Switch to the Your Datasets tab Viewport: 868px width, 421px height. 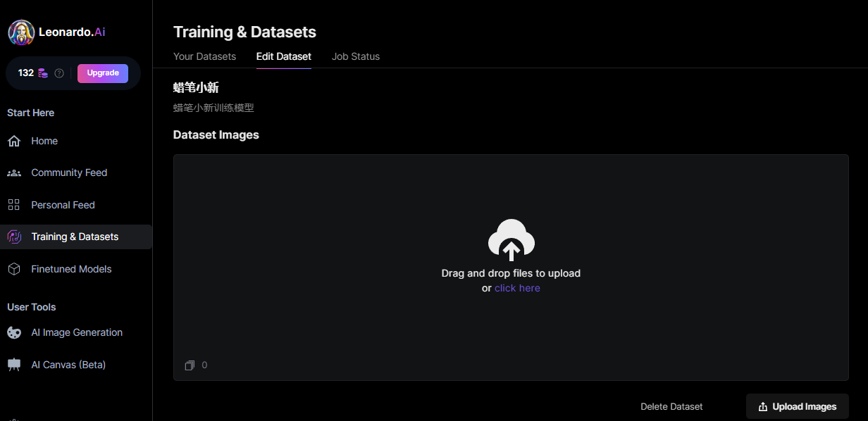pyautogui.click(x=204, y=56)
